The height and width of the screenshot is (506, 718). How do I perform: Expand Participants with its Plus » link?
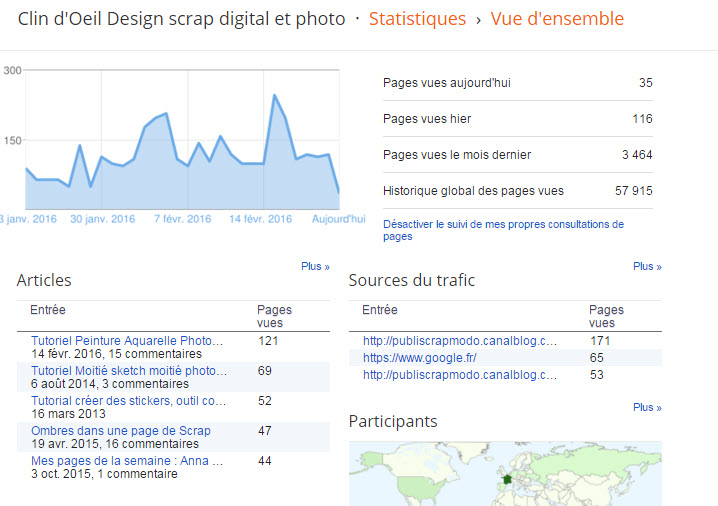tap(647, 408)
